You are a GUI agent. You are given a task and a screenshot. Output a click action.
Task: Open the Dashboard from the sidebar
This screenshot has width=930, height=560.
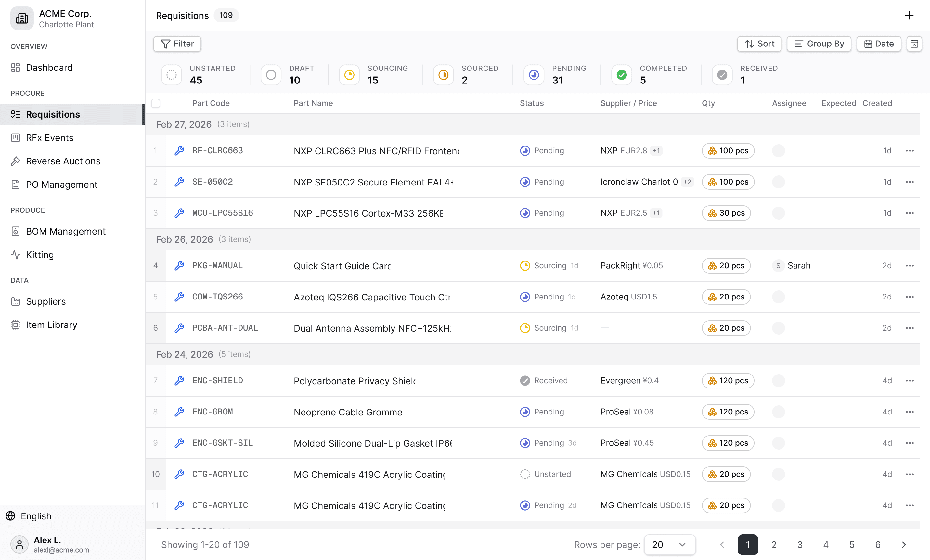pyautogui.click(x=49, y=68)
